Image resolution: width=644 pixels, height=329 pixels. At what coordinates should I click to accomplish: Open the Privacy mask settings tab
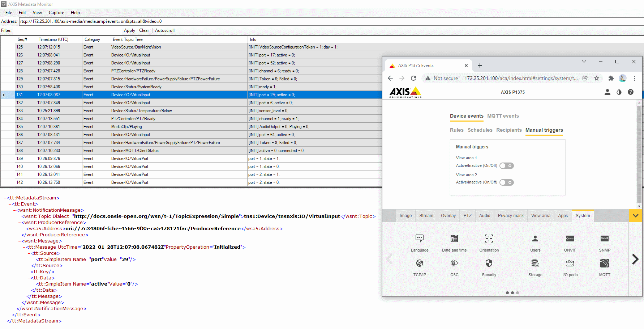click(x=511, y=216)
